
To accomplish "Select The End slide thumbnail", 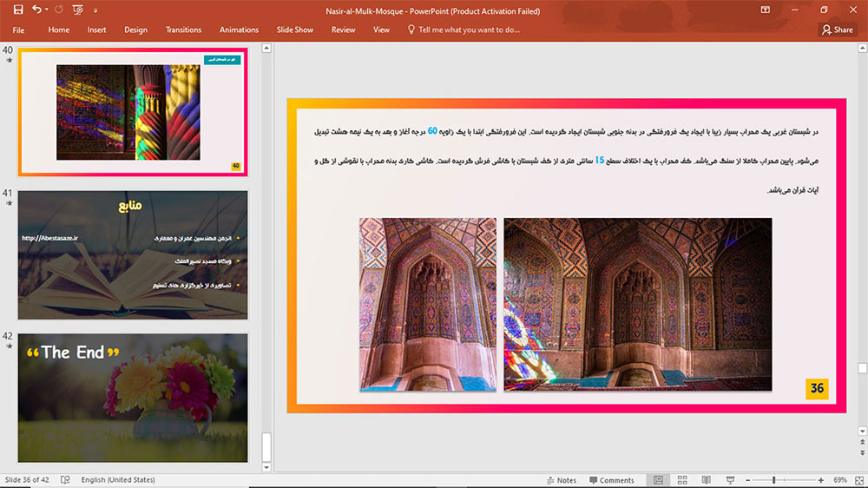I will click(x=133, y=398).
